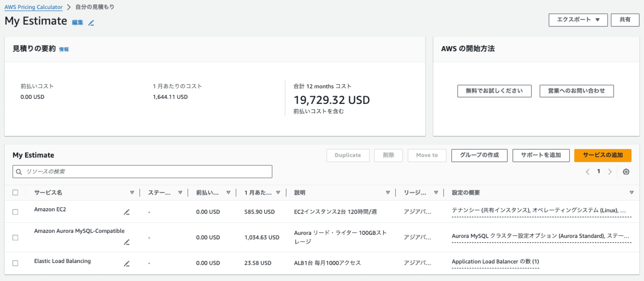The height and width of the screenshot is (281, 644).
Task: Click 無料でお試しください button
Action: coord(494,91)
